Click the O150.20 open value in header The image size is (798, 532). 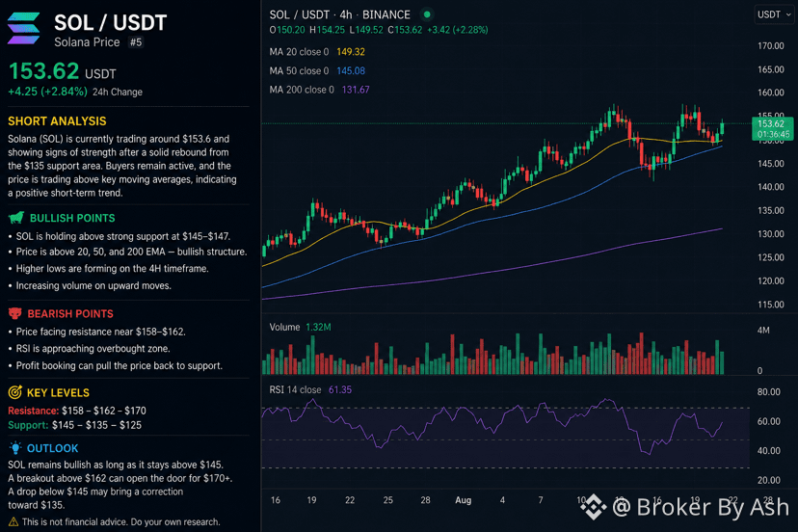click(x=287, y=30)
